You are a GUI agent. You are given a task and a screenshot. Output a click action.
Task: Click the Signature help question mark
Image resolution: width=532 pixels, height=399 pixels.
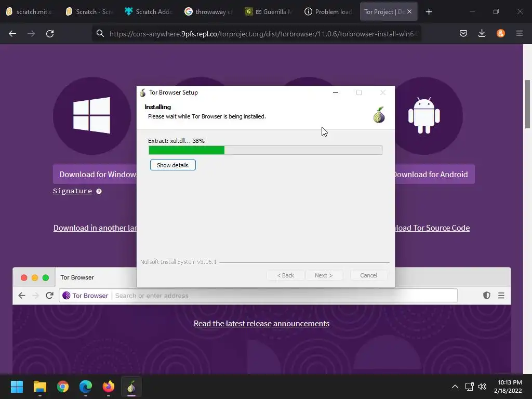pyautogui.click(x=99, y=191)
